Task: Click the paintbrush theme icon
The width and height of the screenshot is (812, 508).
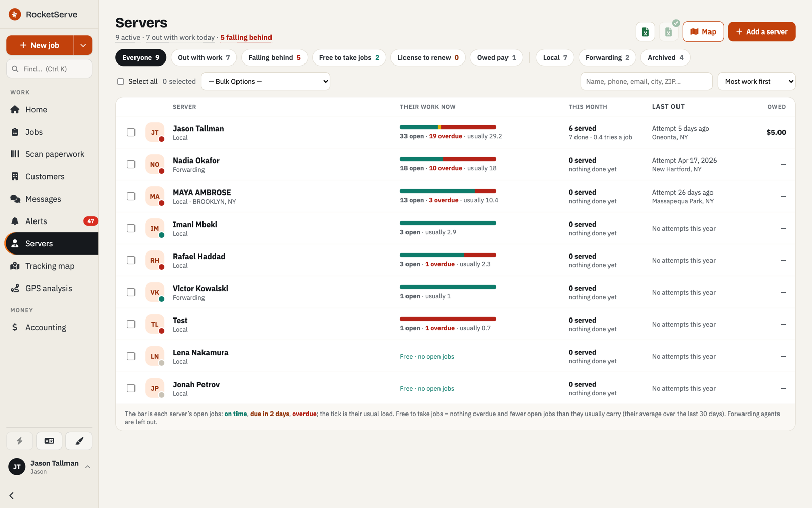Action: click(79, 441)
